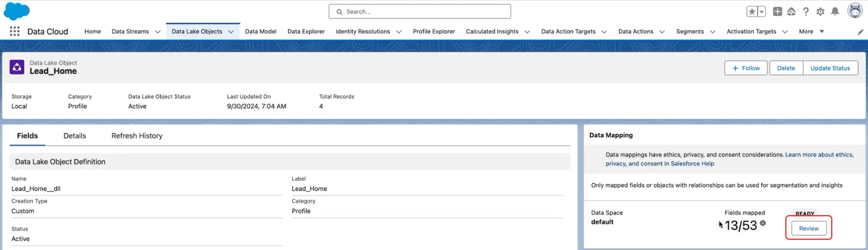Switch to the Details tab
The height and width of the screenshot is (250, 868).
[x=74, y=136]
